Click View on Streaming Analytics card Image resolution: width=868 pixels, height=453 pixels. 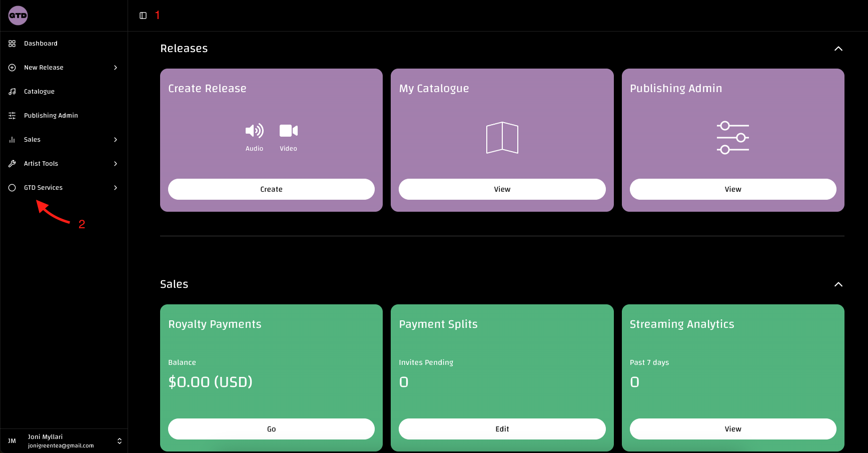click(732, 429)
